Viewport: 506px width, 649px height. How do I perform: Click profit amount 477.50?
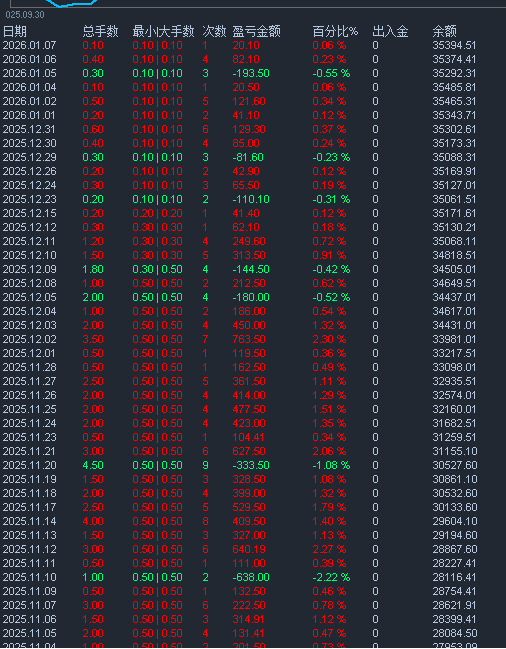click(x=249, y=409)
